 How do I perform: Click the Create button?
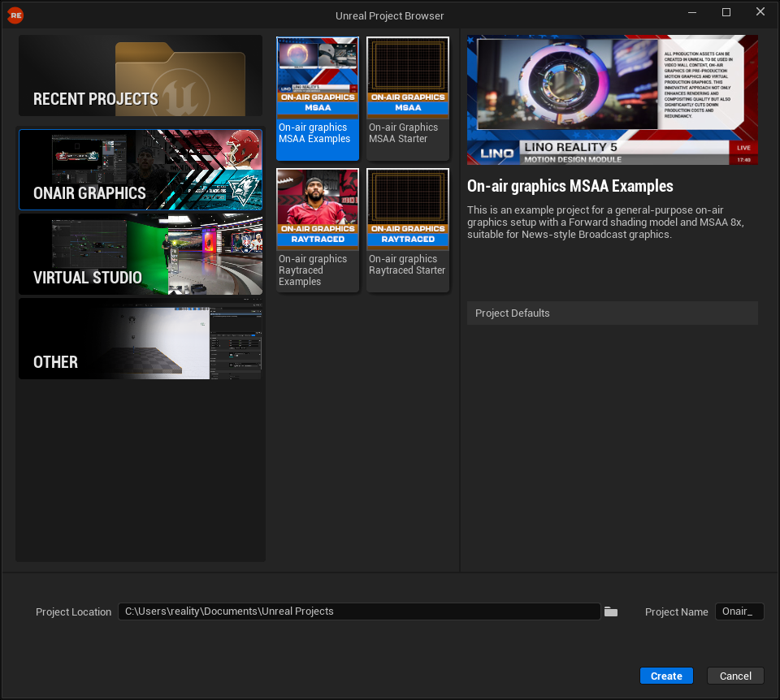pos(666,676)
